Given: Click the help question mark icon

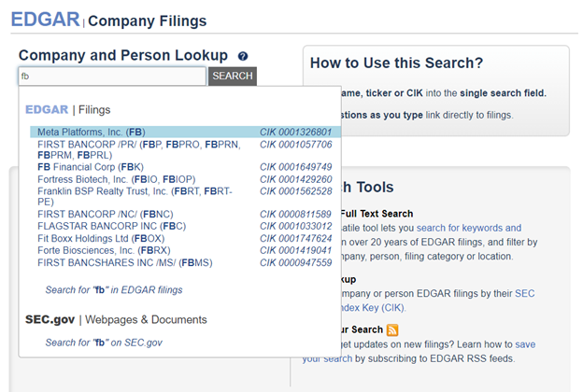Looking at the screenshot, I should pos(243,56).
